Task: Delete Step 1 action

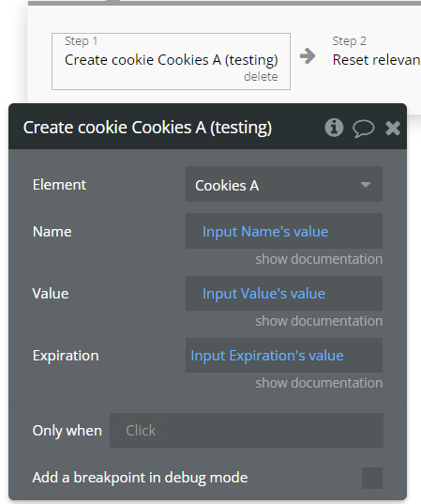Action: (x=261, y=77)
